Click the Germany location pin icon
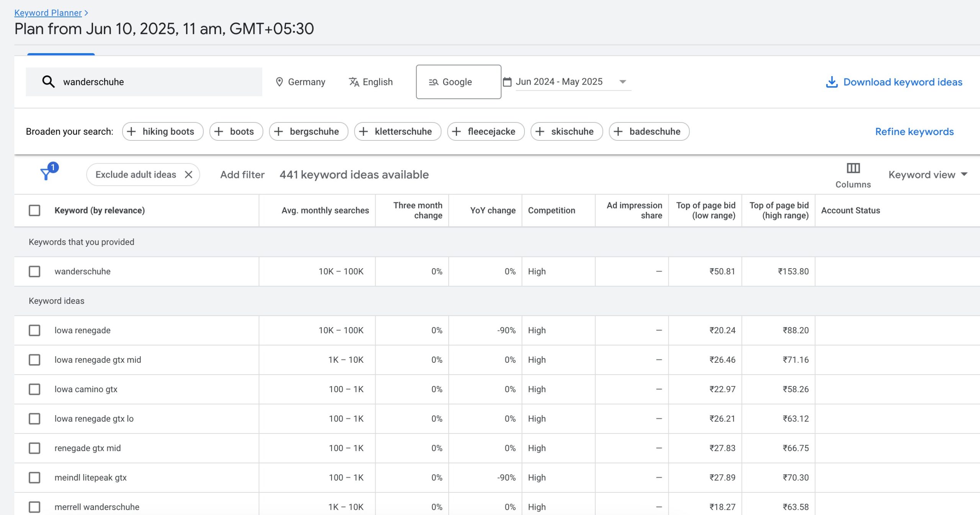 (x=279, y=82)
